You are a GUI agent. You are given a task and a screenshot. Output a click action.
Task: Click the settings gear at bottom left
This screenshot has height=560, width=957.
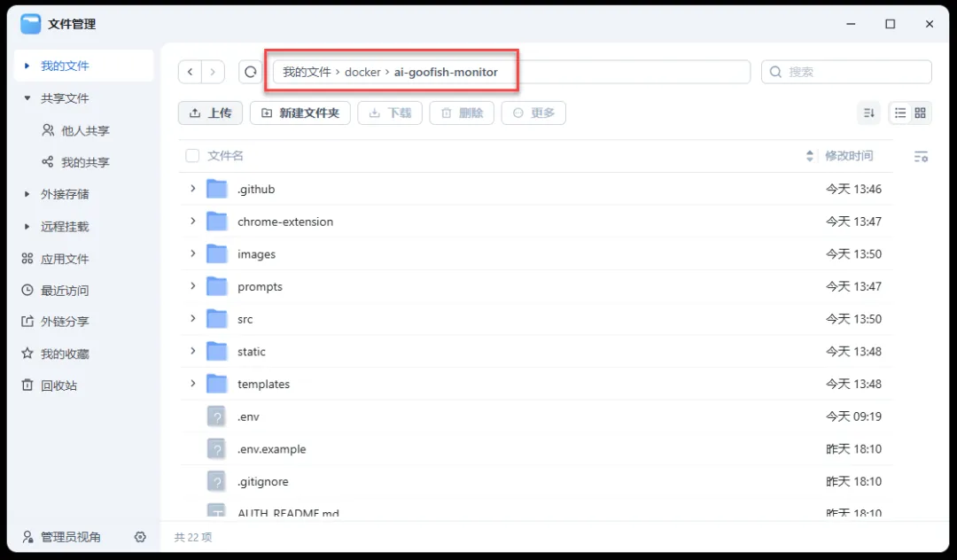coord(140,536)
